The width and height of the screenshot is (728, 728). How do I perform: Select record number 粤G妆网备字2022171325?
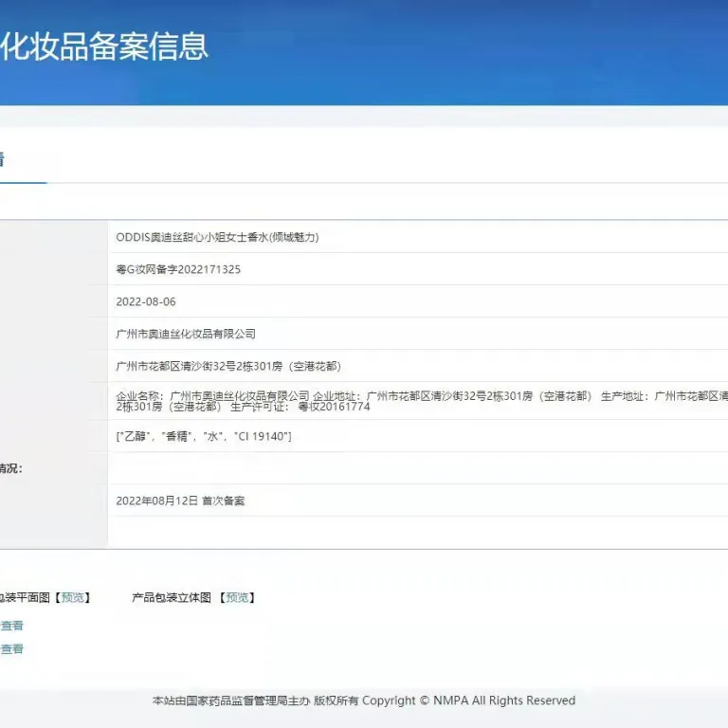tap(178, 269)
